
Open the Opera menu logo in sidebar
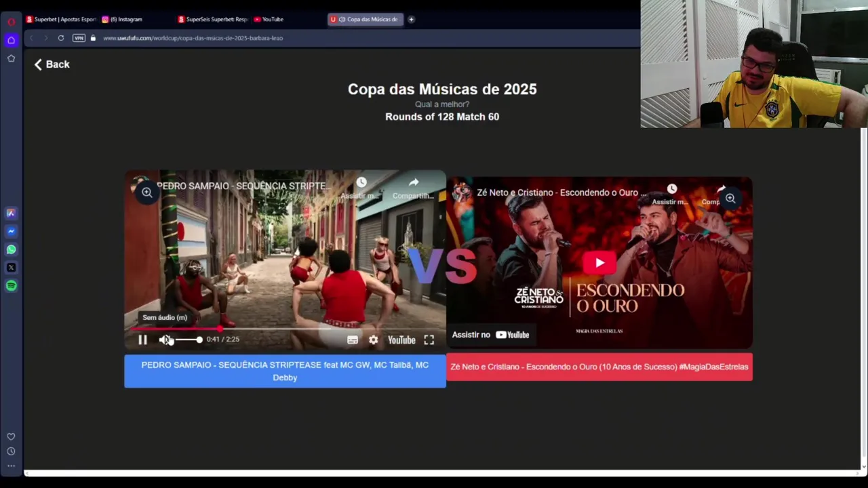pyautogui.click(x=11, y=22)
